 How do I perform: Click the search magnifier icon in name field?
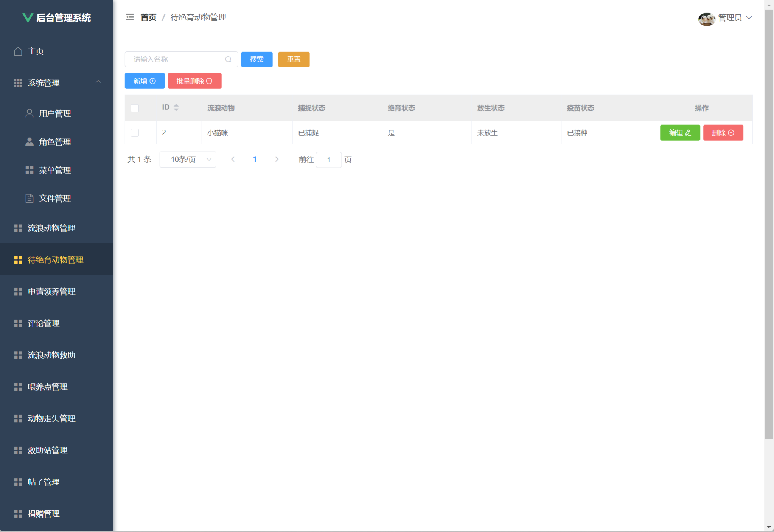pos(228,59)
